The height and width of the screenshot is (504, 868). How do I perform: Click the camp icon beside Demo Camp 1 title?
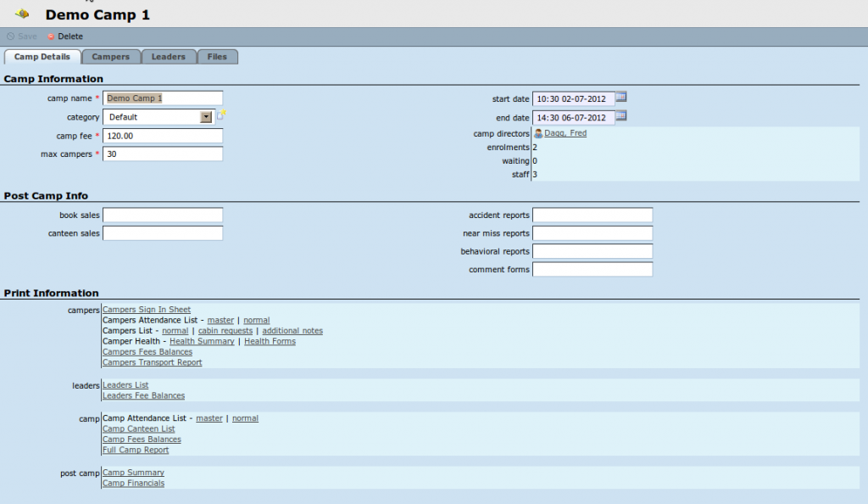[x=24, y=14]
